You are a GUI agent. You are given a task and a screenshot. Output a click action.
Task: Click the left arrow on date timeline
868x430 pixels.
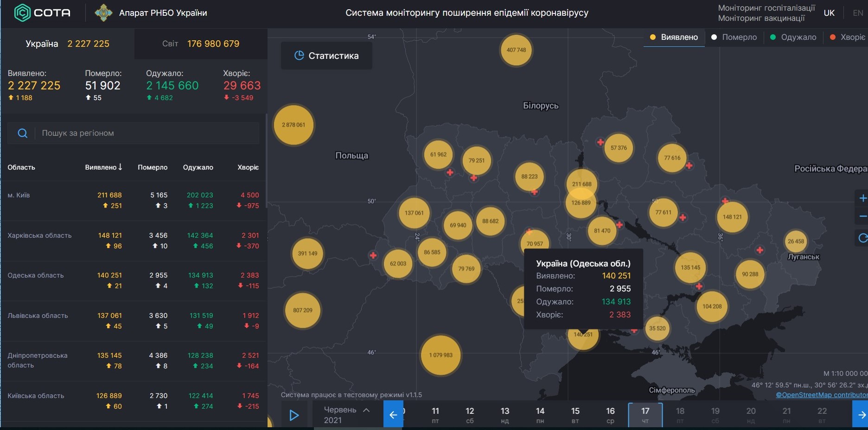click(x=393, y=414)
